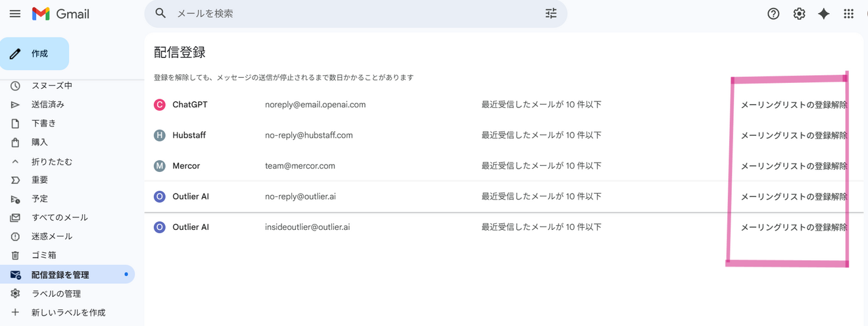This screenshot has height=326, width=868.
Task: Click the ラベルの管理 gear icon
Action: pos(15,294)
